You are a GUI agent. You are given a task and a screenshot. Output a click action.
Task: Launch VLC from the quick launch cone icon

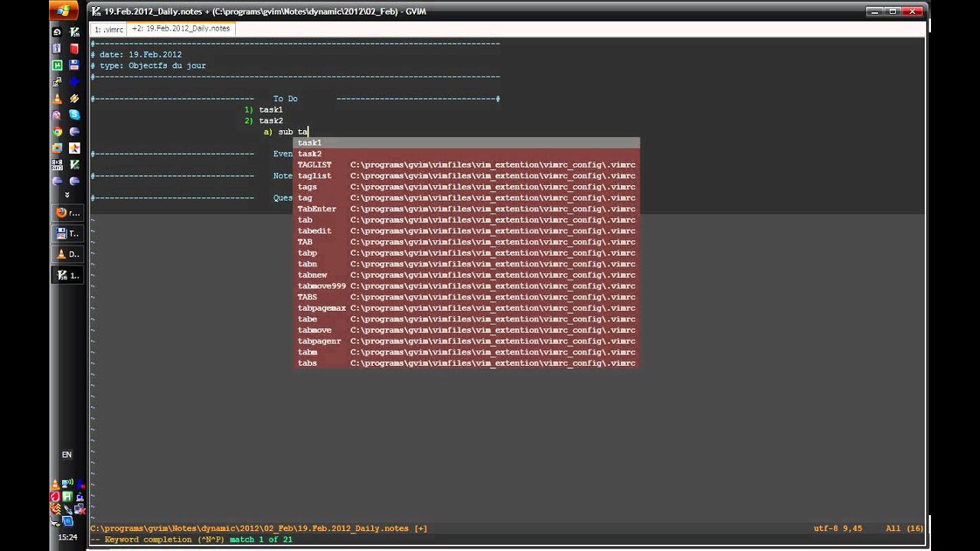click(x=57, y=99)
